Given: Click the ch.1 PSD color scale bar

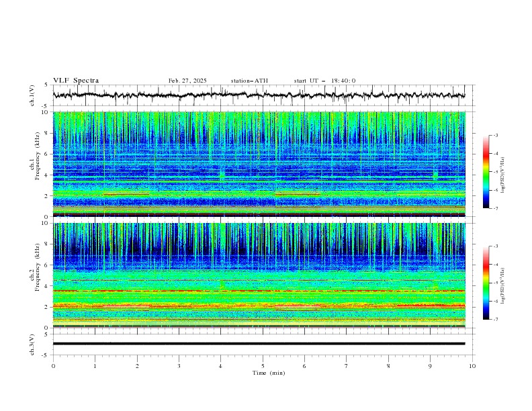Looking at the screenshot, I should [x=486, y=172].
